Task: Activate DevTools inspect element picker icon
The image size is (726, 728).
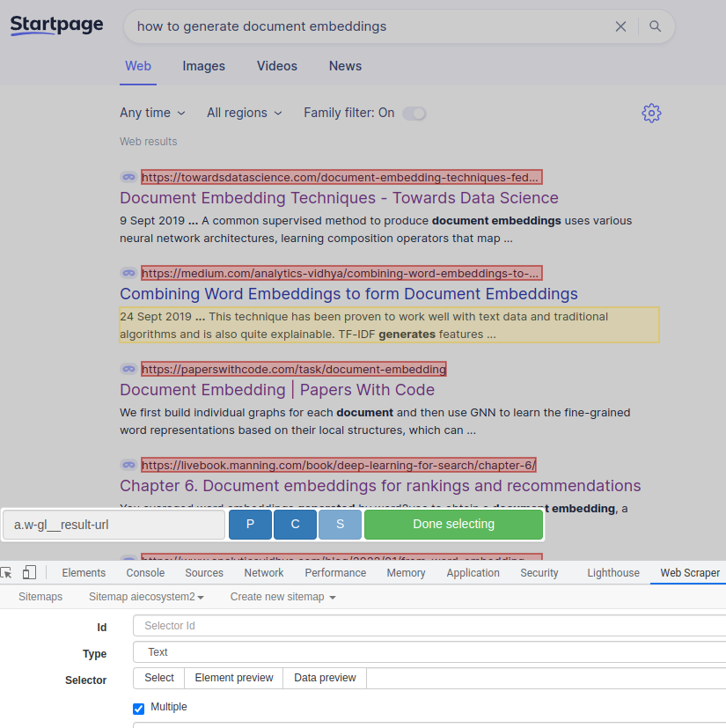Action: [x=6, y=572]
